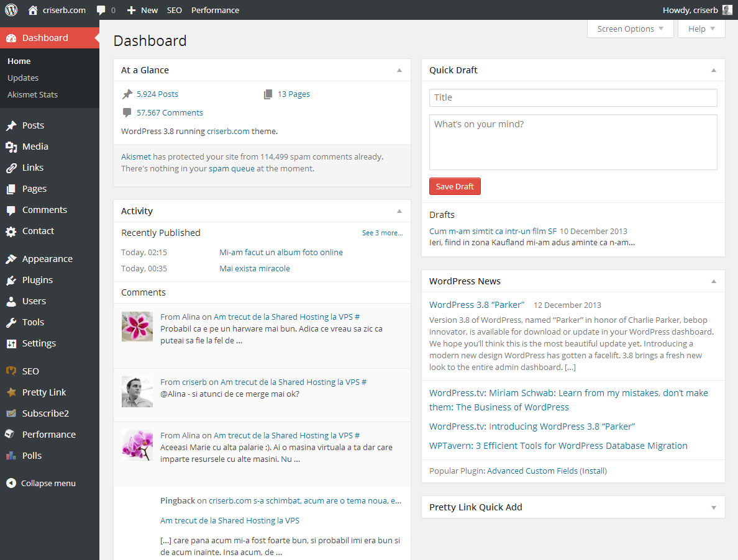
Task: Collapse the Quick Draft widget
Action: [x=714, y=70]
